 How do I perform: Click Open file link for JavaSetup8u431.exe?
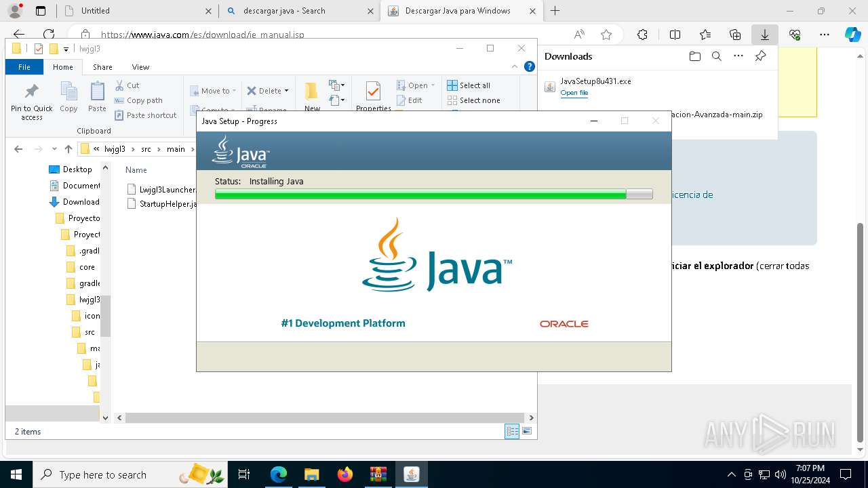click(x=574, y=93)
